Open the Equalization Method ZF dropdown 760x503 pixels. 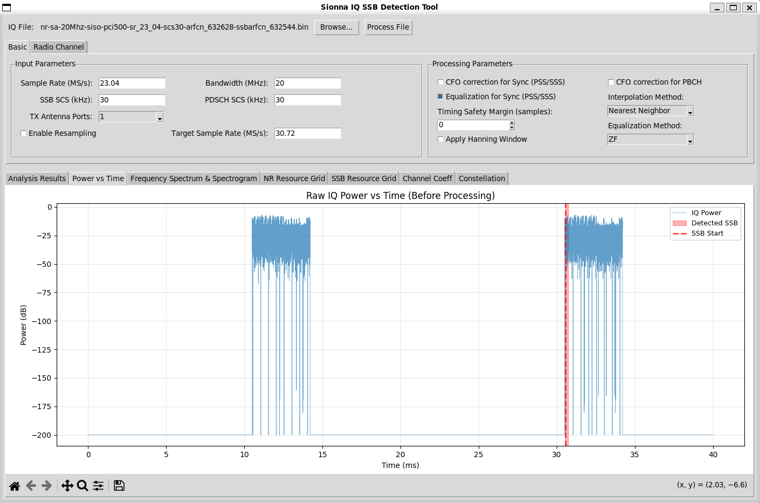[650, 140]
